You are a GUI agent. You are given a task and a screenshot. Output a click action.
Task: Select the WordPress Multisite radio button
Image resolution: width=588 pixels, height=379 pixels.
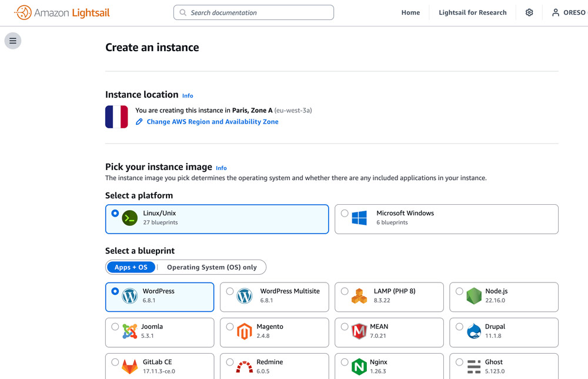pyautogui.click(x=230, y=291)
